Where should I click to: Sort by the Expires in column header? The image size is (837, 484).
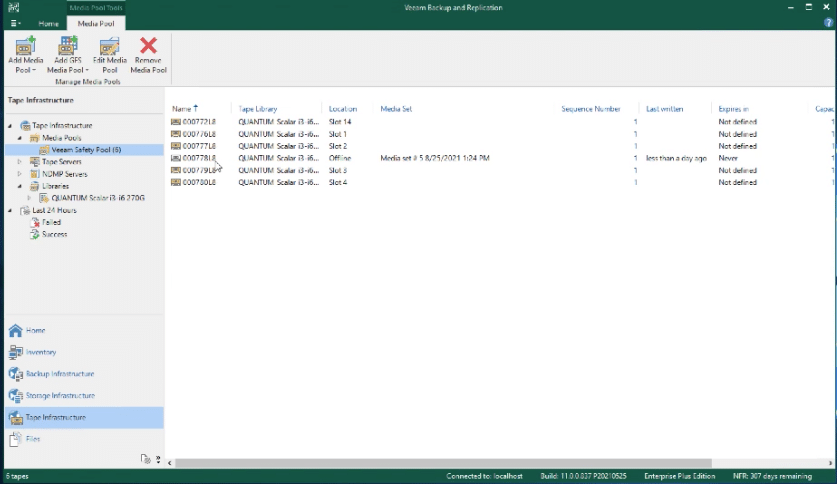(x=733, y=109)
